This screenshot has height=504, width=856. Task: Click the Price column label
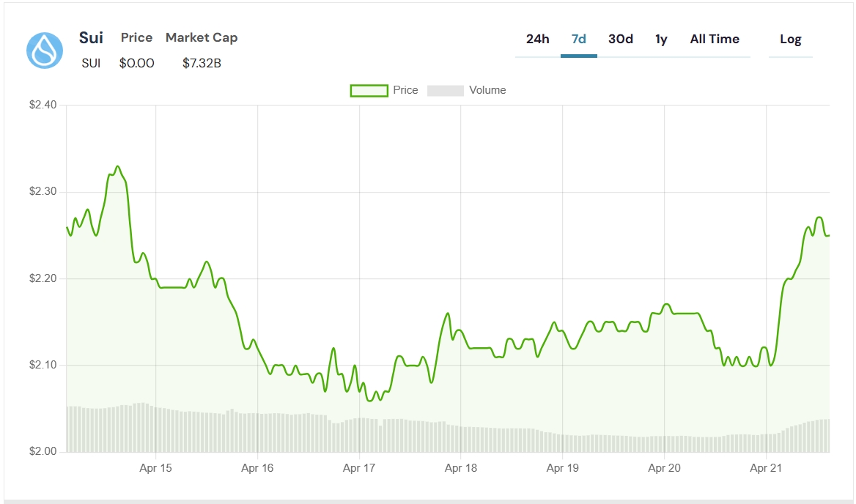click(x=136, y=37)
